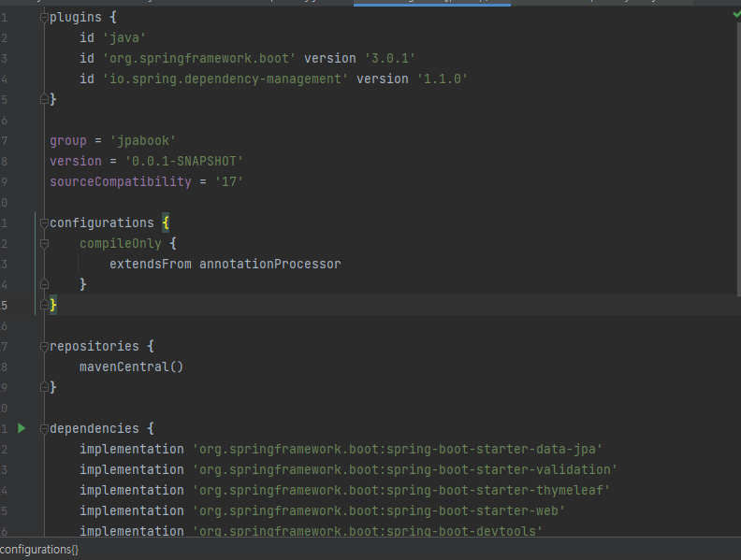The image size is (741, 560).
Task: Collapse the plugins block fold marker
Action: click(44, 18)
